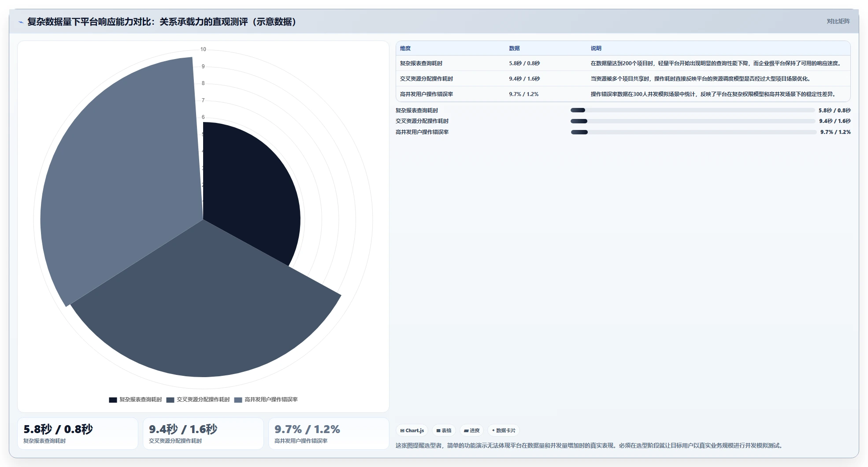Click the 说明 column header
868x467 pixels.
[x=596, y=48]
